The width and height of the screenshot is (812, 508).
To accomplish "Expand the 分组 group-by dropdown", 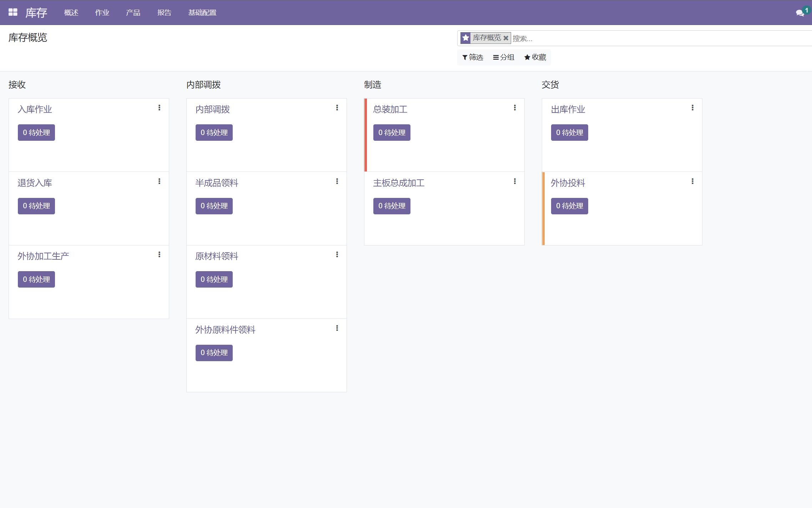I will [x=504, y=57].
